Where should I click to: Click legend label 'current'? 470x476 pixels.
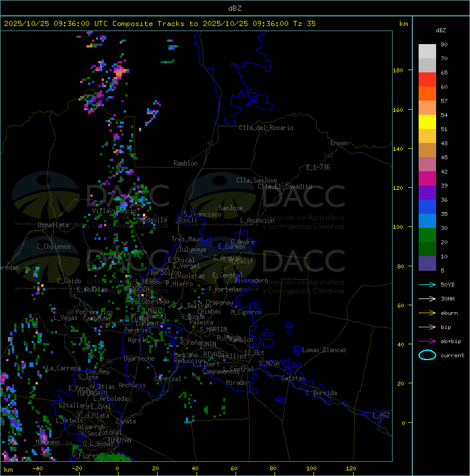pos(452,356)
